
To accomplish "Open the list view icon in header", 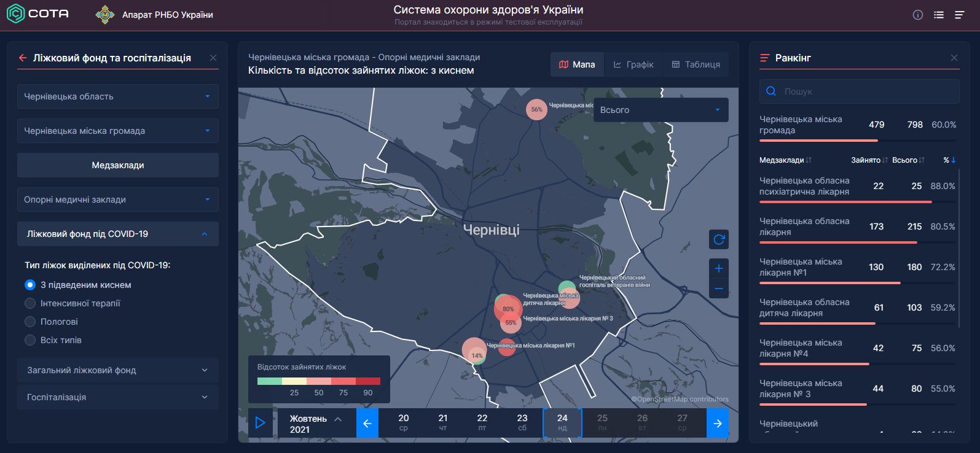I will point(939,15).
